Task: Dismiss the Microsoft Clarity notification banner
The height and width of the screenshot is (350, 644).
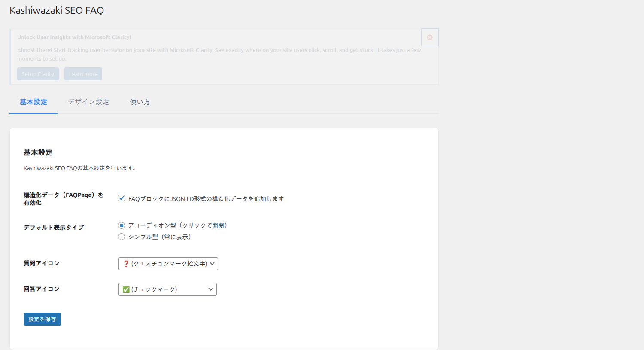Action: click(429, 37)
